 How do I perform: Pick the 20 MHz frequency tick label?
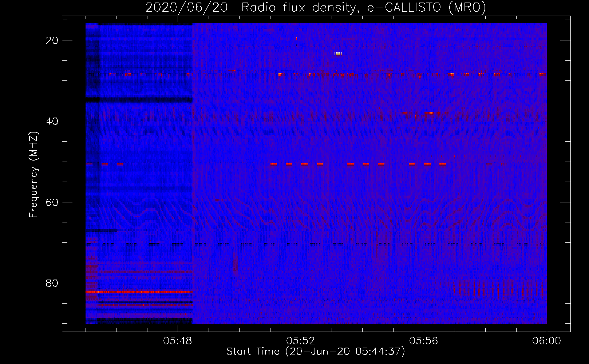[52, 40]
